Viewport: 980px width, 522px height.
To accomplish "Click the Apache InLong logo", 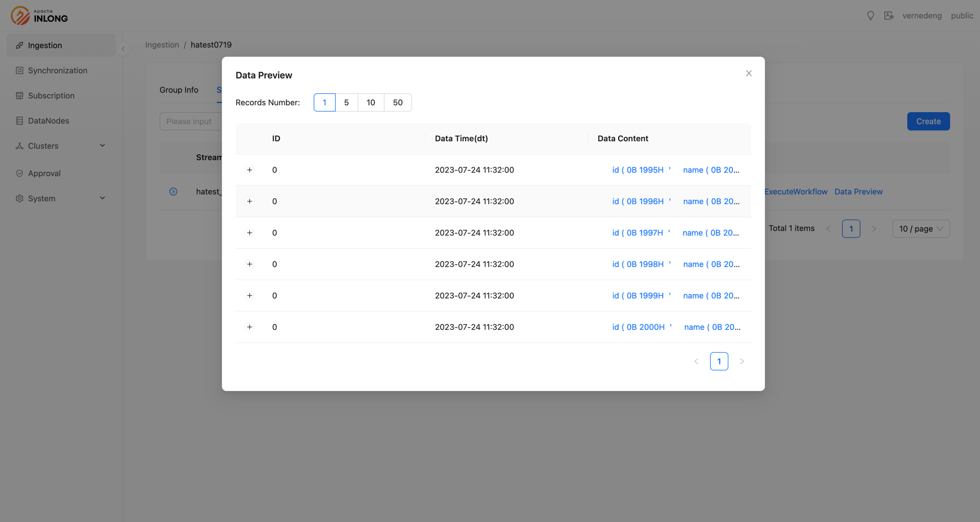I will [39, 15].
